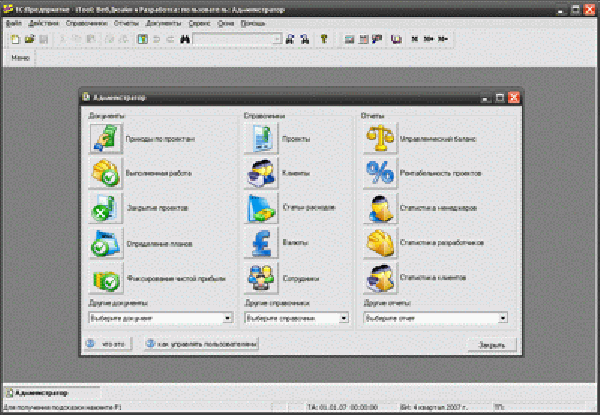
Task: Open Закрытие проектов icon
Action: coord(106,208)
